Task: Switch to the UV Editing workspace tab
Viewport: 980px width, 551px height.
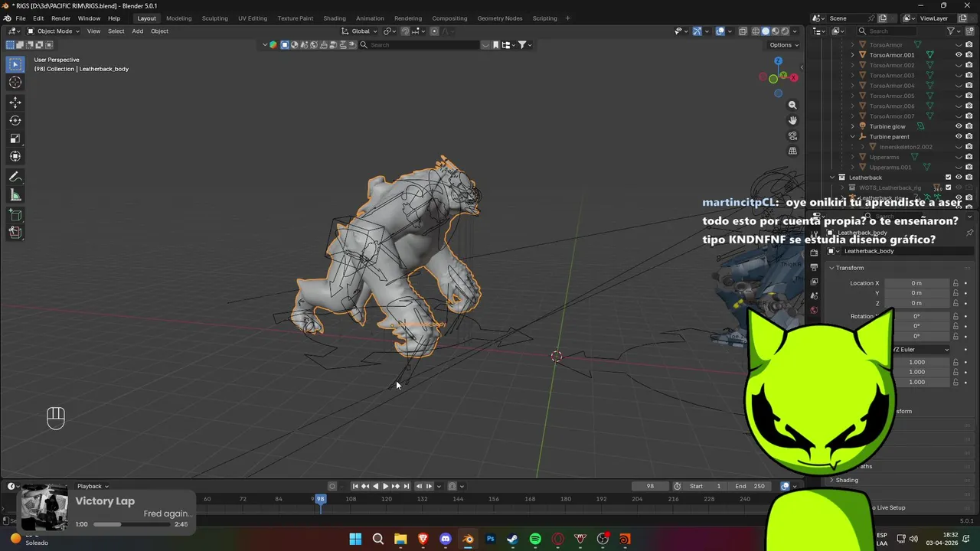Action: tap(253, 18)
